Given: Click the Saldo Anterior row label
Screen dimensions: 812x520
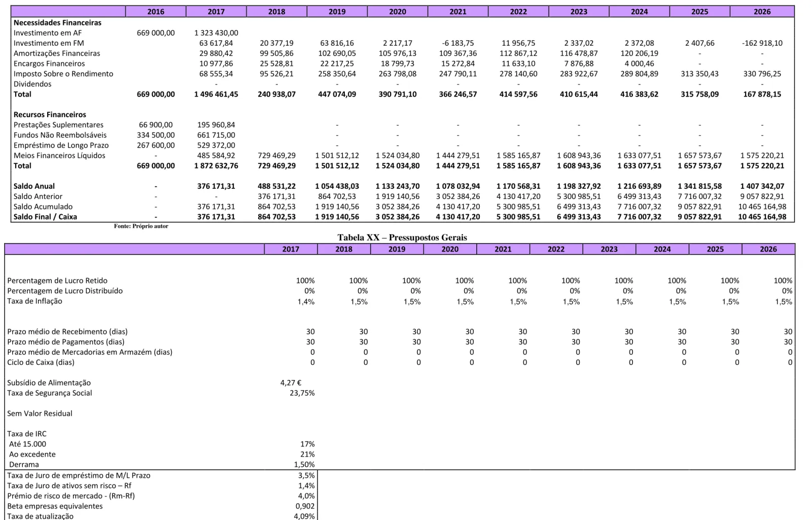Looking at the screenshot, I should [x=38, y=196].
